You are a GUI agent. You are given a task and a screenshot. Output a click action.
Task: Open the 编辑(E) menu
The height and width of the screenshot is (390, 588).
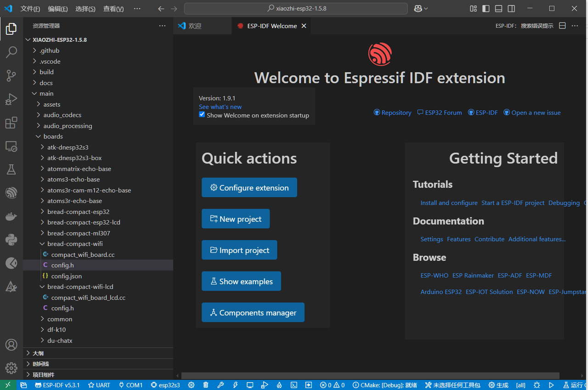point(57,9)
